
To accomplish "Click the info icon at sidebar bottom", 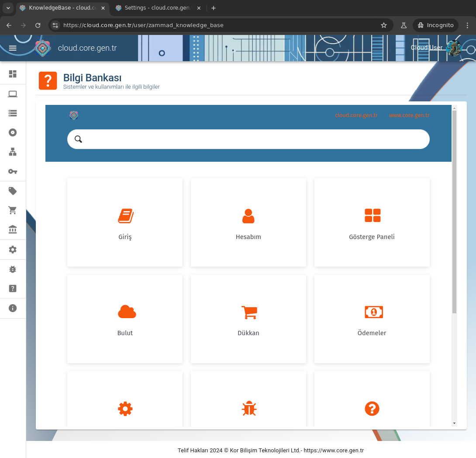I will (x=13, y=308).
